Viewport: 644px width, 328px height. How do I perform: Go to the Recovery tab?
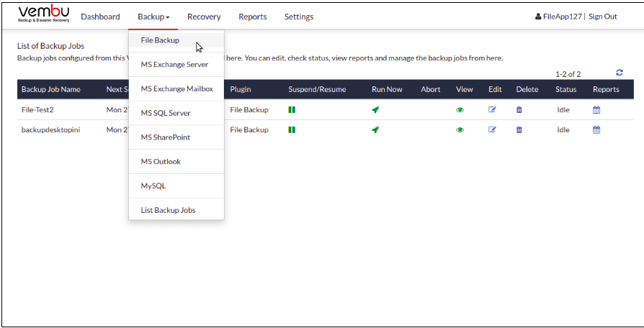204,17
